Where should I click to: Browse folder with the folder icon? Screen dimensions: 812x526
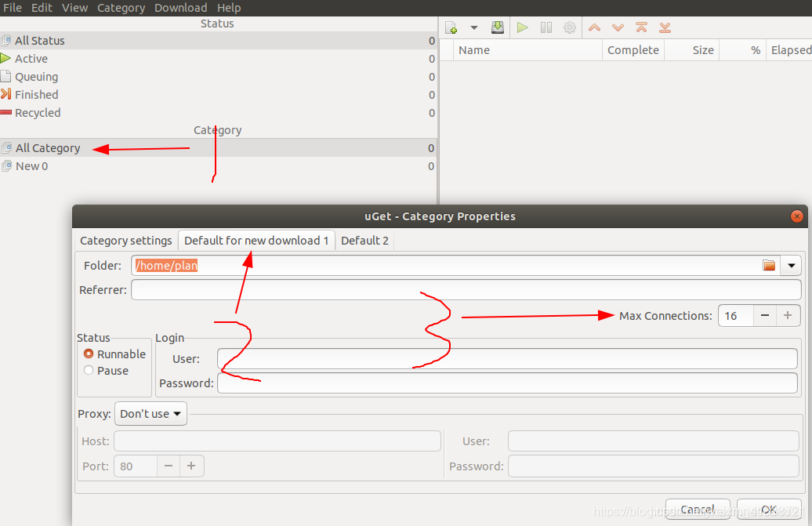(x=769, y=266)
